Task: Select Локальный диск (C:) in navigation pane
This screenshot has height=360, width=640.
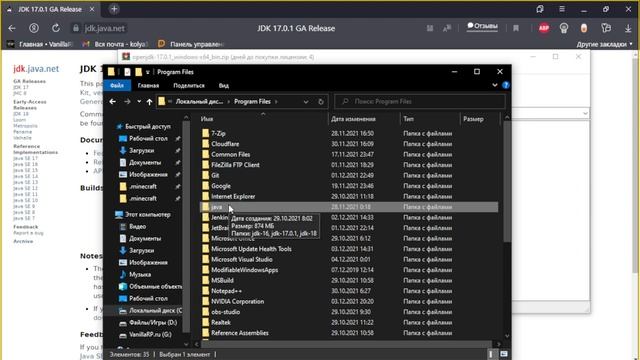Action: point(155,311)
